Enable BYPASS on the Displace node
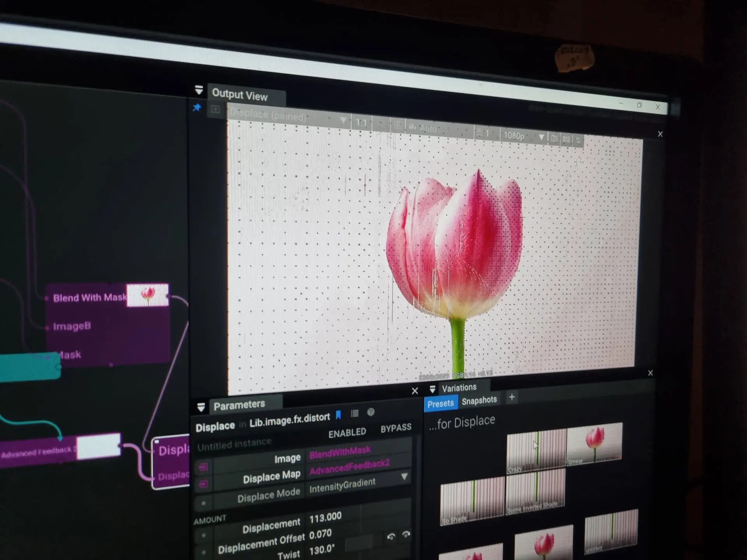Image resolution: width=747 pixels, height=560 pixels. coord(396,427)
